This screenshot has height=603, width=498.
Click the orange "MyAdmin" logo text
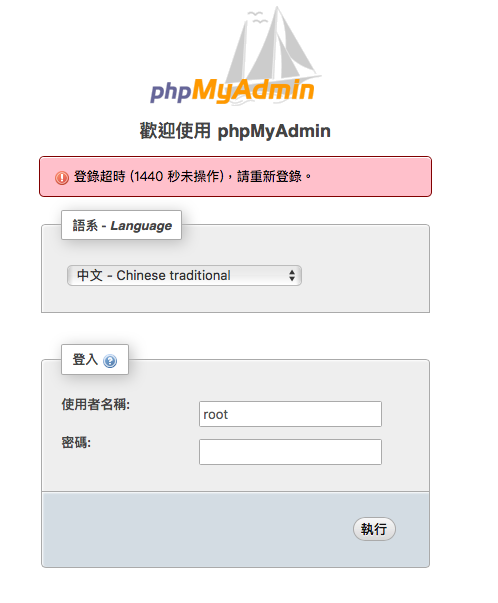(253, 91)
